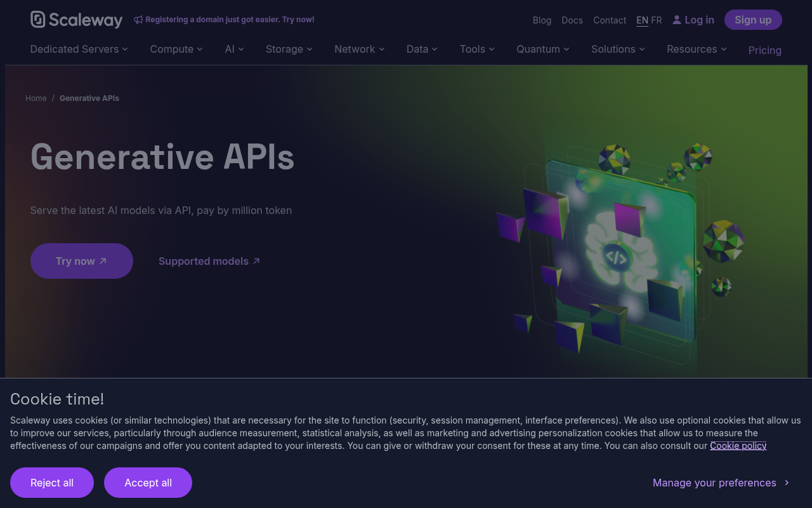The width and height of the screenshot is (812, 508).
Task: Expand the Resources menu
Action: pyautogui.click(x=697, y=49)
